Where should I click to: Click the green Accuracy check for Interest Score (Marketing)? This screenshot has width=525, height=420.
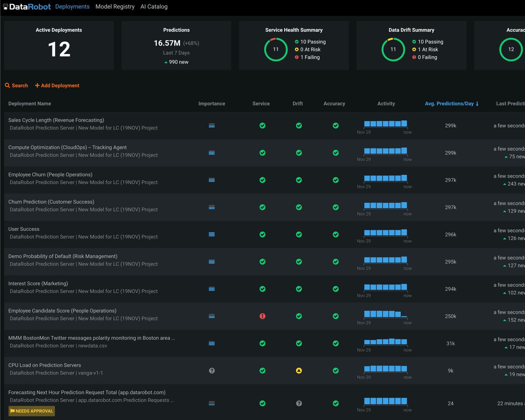tap(335, 289)
